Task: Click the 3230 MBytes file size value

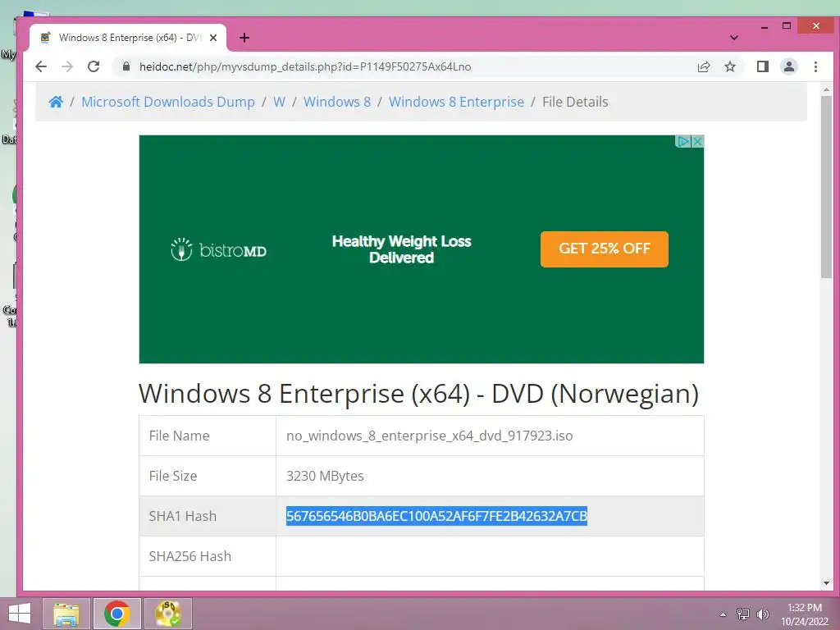Action: [x=325, y=476]
